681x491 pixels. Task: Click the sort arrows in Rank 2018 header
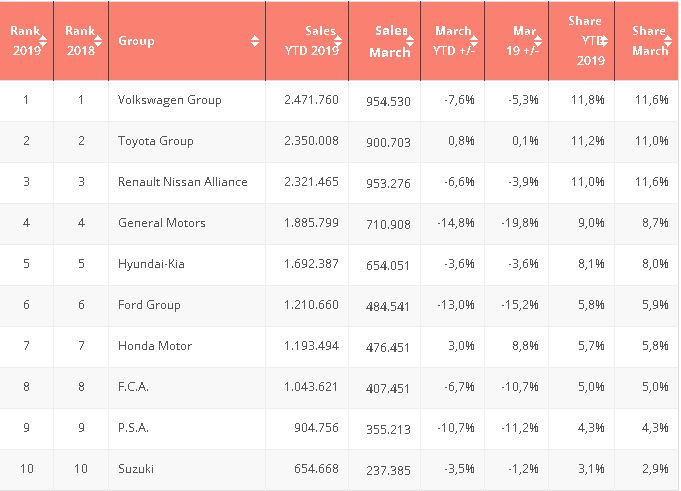(x=98, y=41)
